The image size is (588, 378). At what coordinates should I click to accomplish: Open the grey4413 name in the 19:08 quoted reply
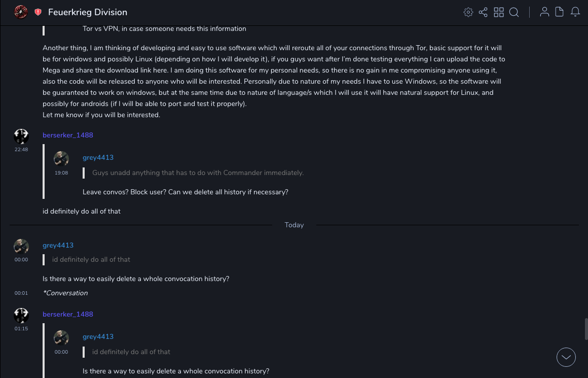click(x=98, y=158)
